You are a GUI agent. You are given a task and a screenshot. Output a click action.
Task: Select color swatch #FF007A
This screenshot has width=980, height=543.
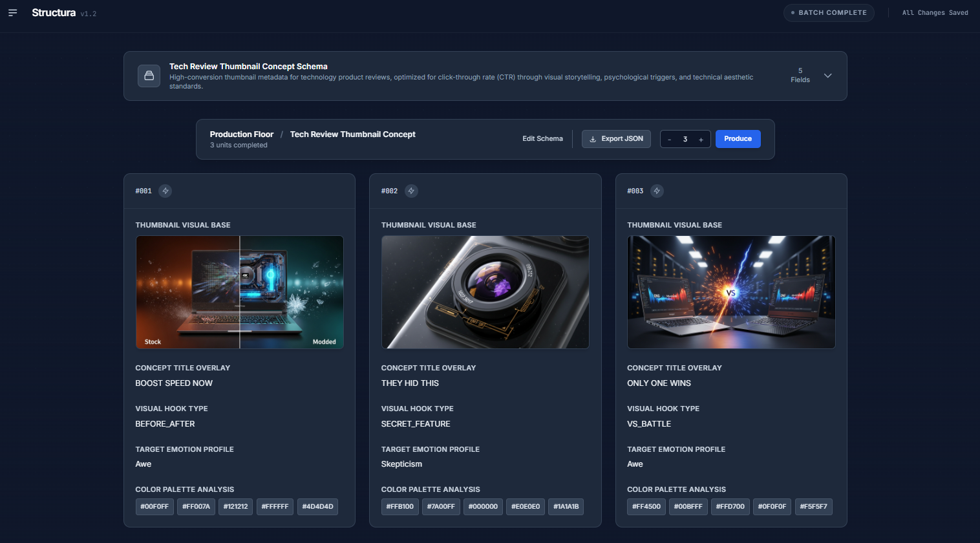coord(196,507)
